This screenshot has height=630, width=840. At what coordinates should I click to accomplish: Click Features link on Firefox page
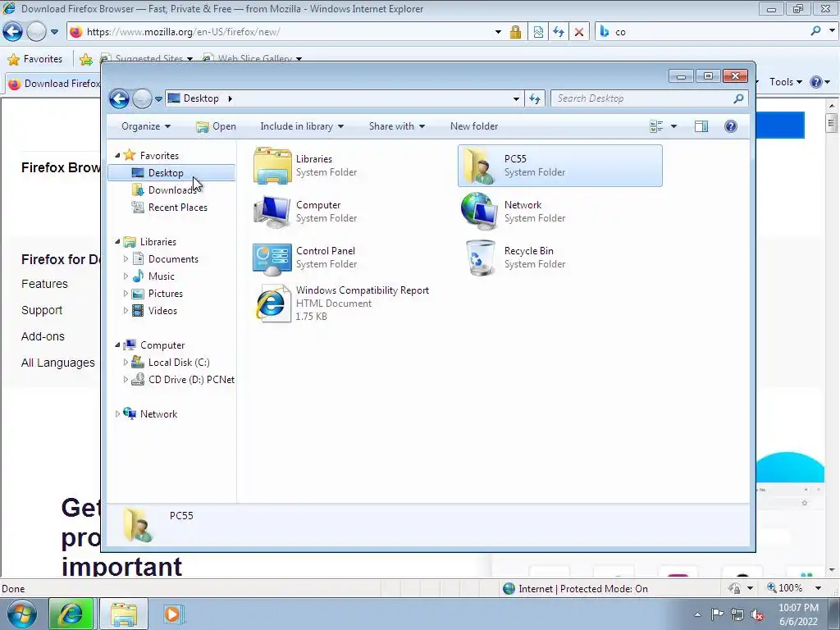pos(44,284)
